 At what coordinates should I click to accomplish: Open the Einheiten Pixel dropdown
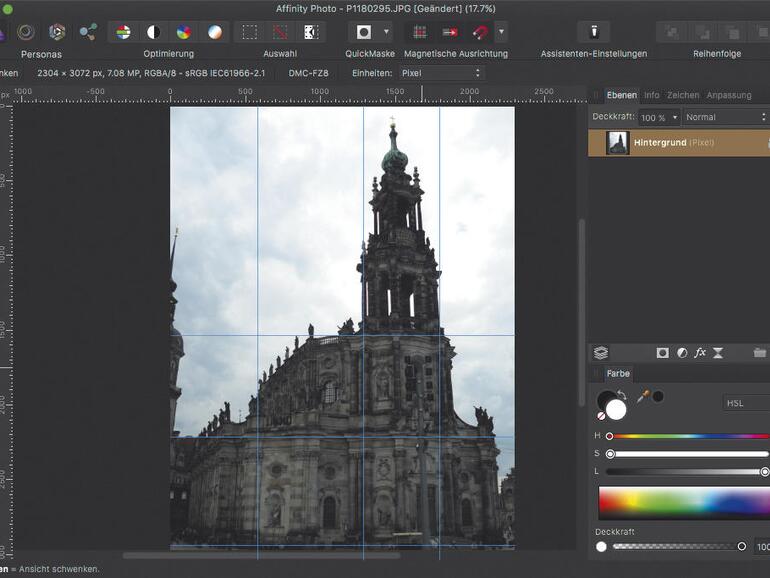point(441,73)
